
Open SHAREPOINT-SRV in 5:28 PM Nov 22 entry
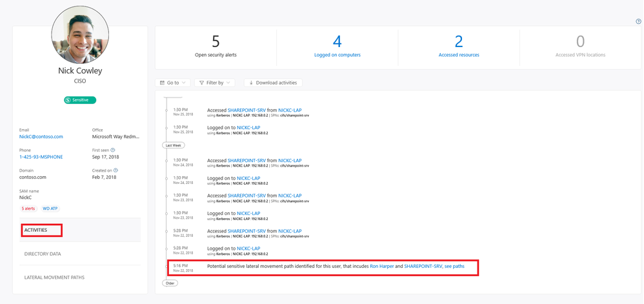(x=247, y=231)
